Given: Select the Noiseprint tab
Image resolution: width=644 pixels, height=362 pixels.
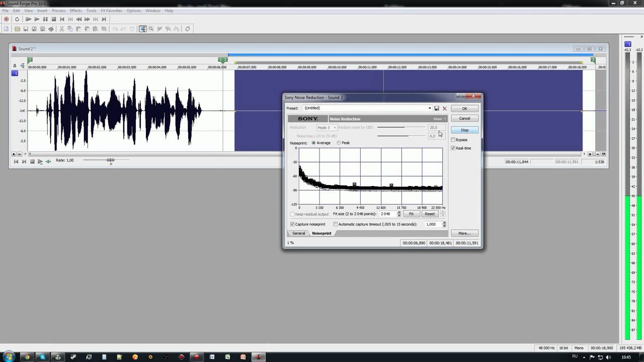Looking at the screenshot, I should point(321,233).
